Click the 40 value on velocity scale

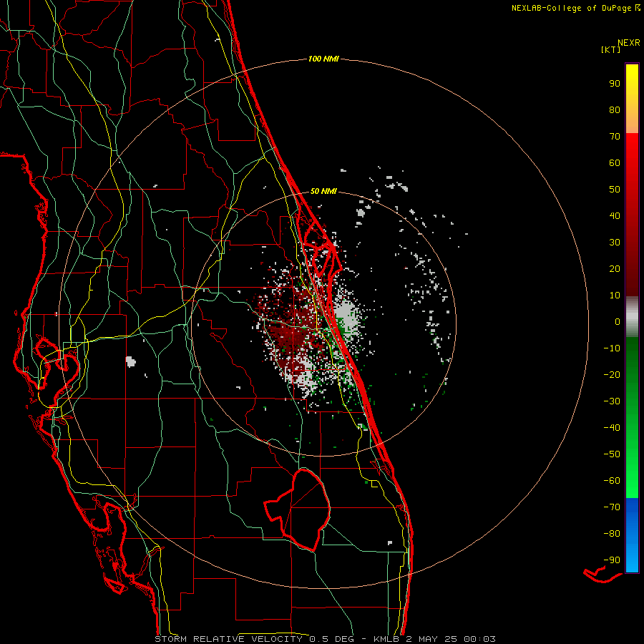click(615, 216)
